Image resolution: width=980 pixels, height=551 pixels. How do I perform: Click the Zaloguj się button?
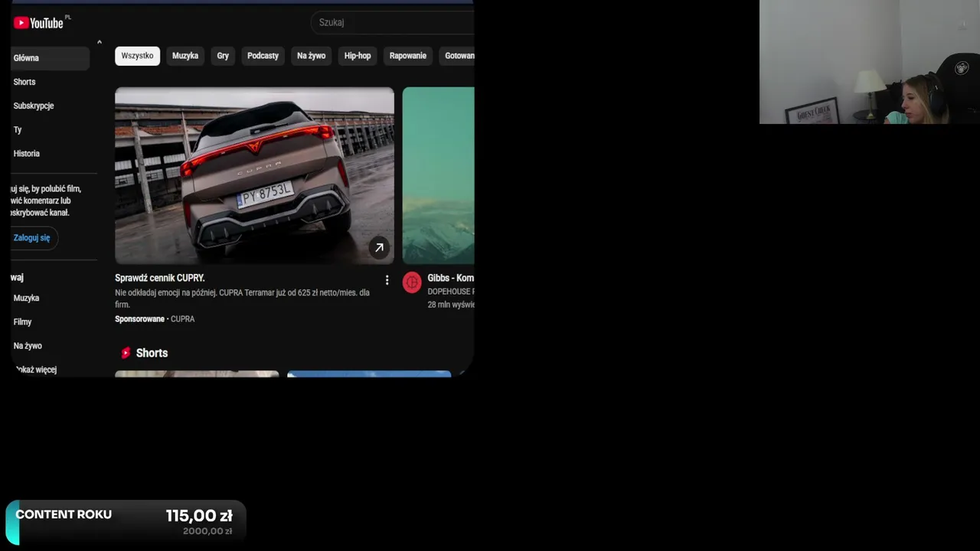[x=32, y=237]
